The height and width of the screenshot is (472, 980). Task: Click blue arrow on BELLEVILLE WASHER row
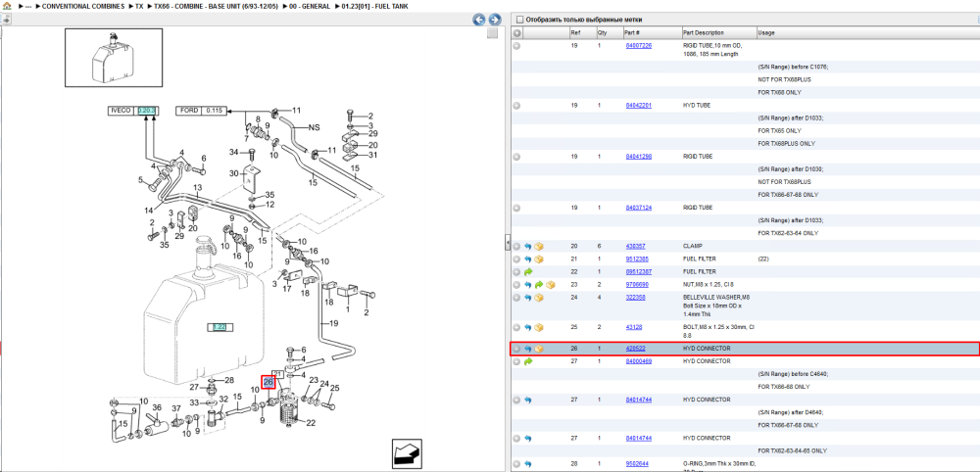527,297
